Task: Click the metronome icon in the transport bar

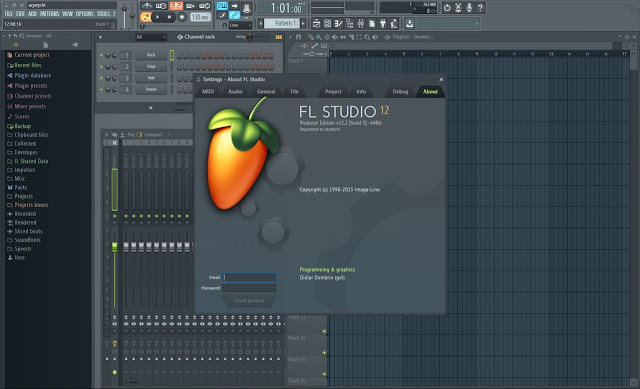Action: pos(147,6)
